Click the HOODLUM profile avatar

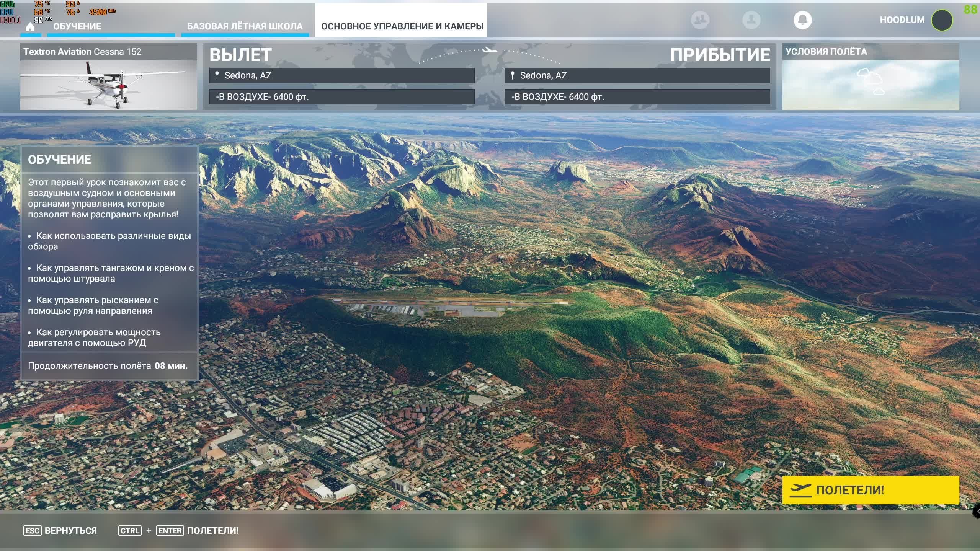pyautogui.click(x=942, y=20)
